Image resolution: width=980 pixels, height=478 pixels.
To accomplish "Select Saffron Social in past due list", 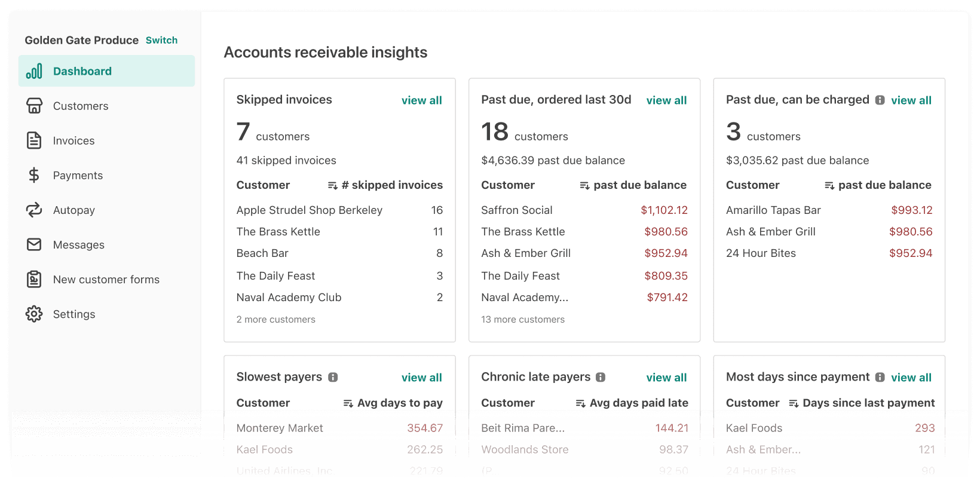I will coord(516,210).
